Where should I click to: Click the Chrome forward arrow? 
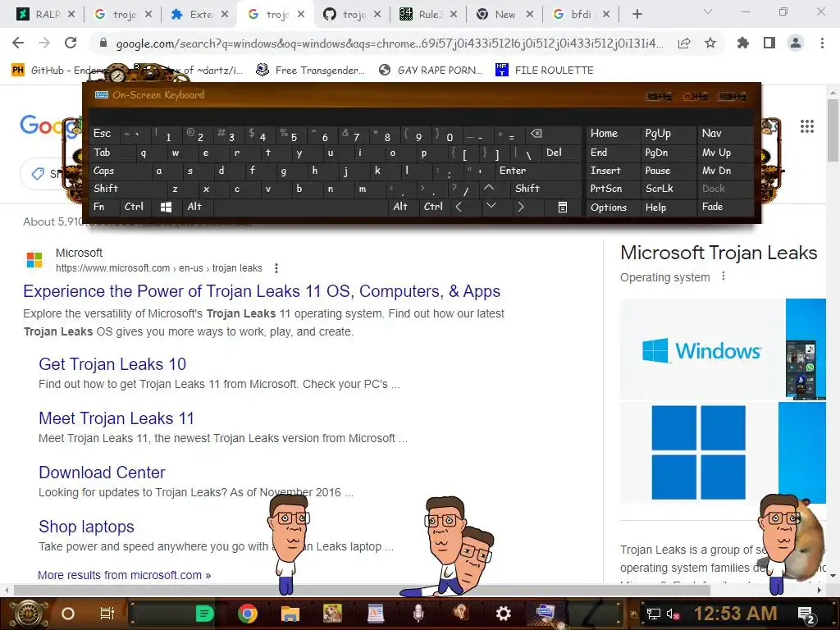coord(44,43)
